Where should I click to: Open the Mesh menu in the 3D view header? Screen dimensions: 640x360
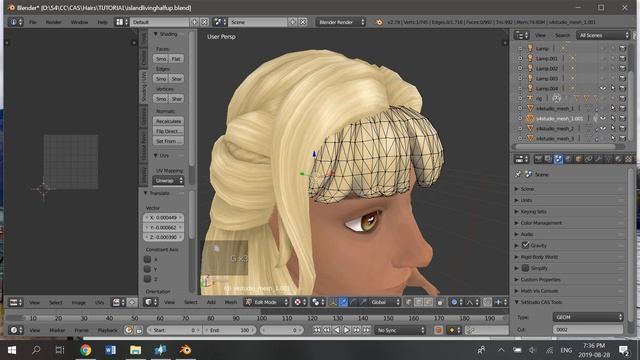pos(231,302)
